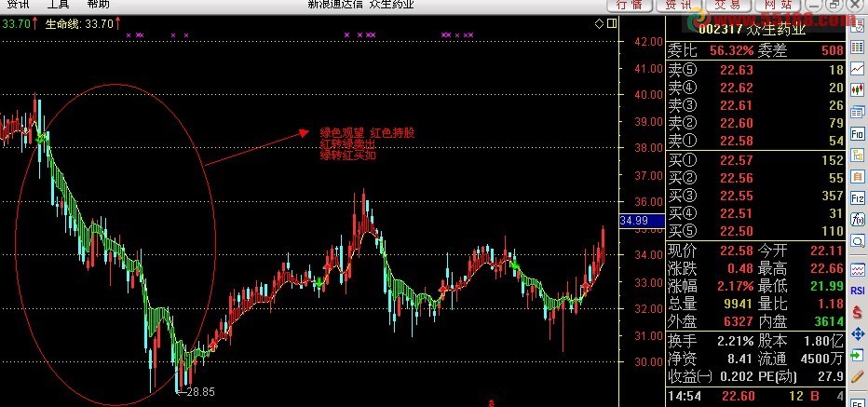This screenshot has width=868, height=407.
Task: Select the 卖① 22.58 order row
Action: [755, 141]
